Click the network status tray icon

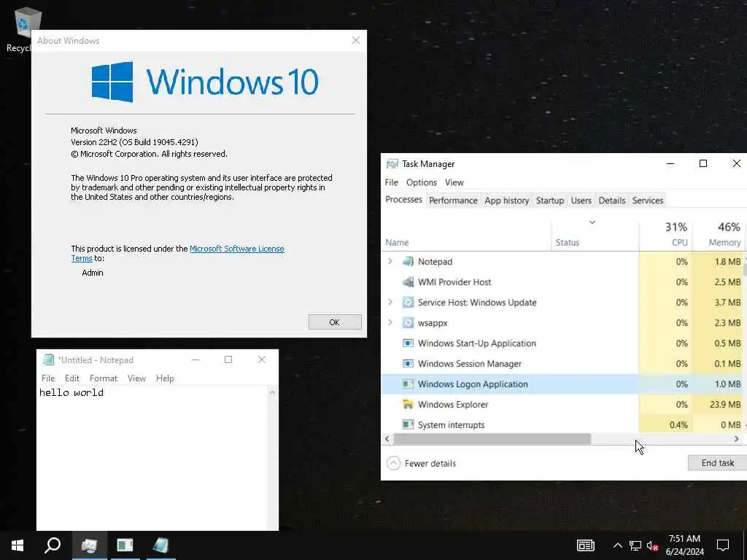pyautogui.click(x=635, y=545)
